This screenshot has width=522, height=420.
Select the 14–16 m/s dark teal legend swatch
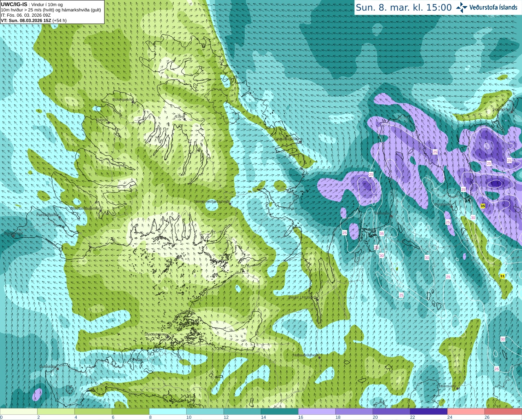[x=279, y=411]
